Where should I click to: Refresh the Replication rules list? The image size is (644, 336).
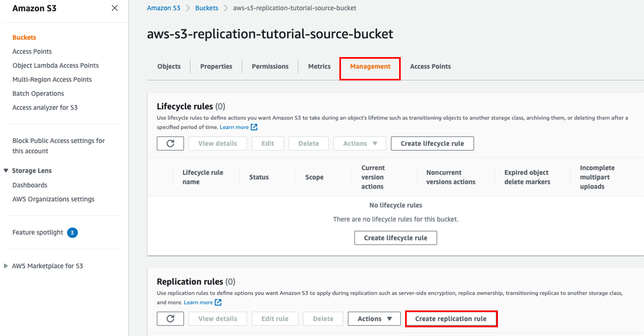(x=171, y=319)
